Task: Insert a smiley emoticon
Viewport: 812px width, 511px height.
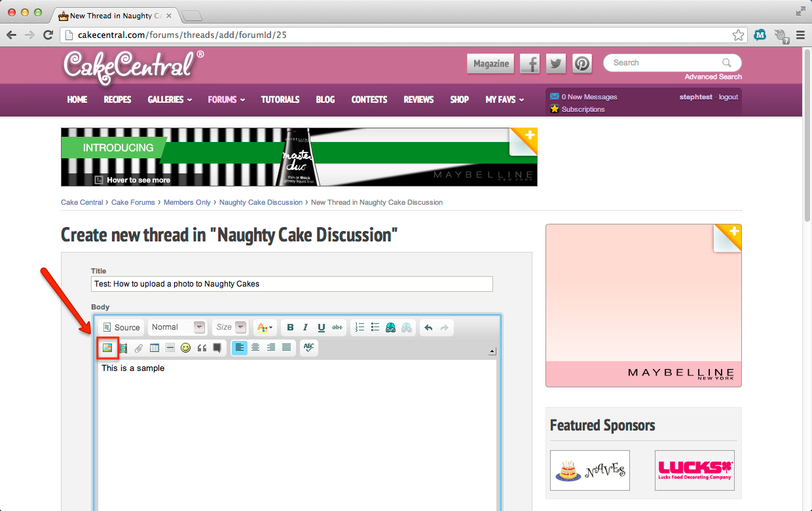Action: pos(186,348)
